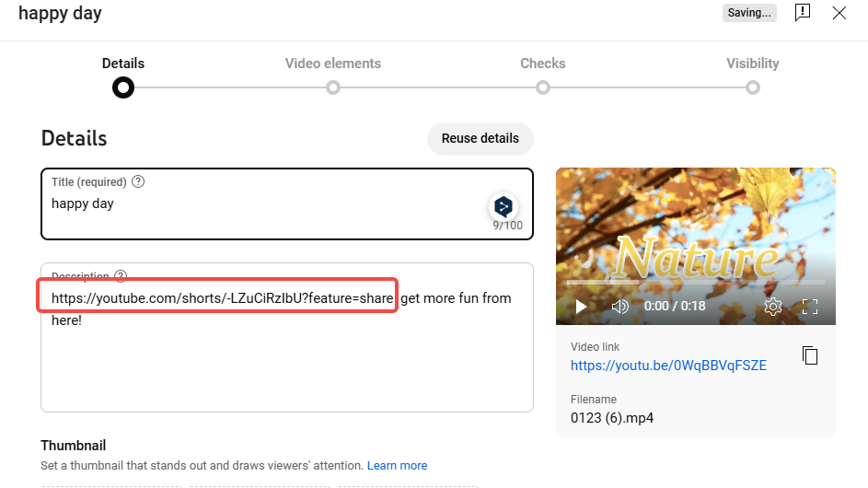Click the Thumbnail section heading
868x488 pixels.
point(73,446)
